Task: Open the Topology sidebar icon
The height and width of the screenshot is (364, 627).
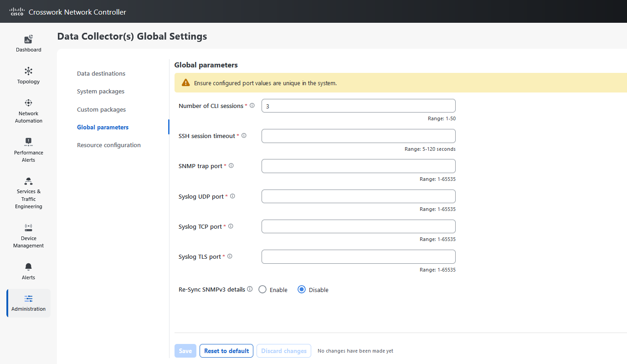Action: (x=28, y=71)
